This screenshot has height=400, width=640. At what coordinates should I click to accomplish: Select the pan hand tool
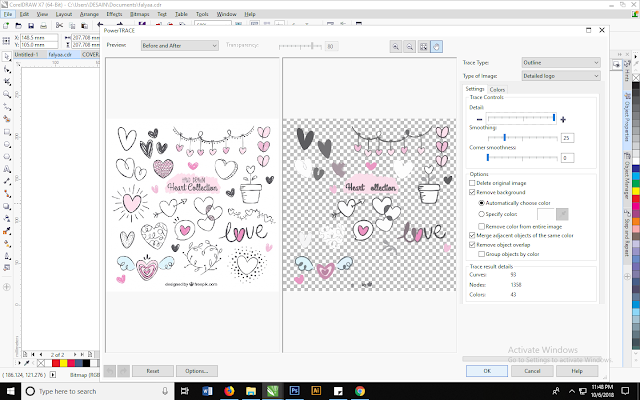click(437, 46)
